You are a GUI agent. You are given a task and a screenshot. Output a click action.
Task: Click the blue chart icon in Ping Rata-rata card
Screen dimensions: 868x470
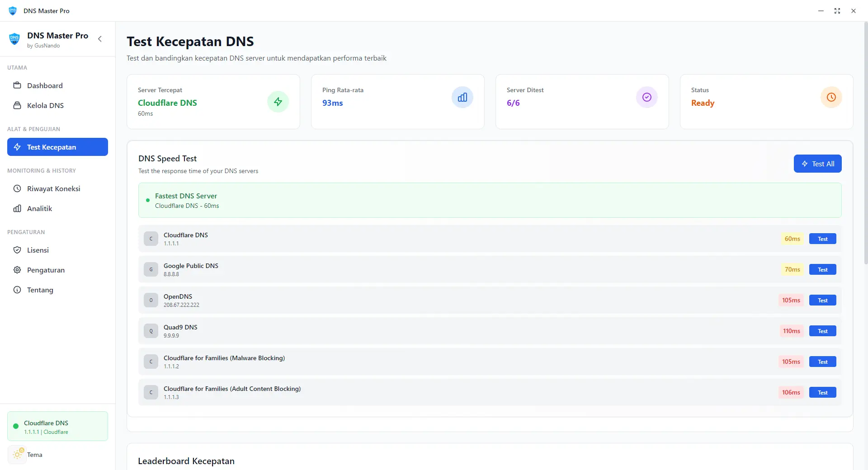click(462, 97)
